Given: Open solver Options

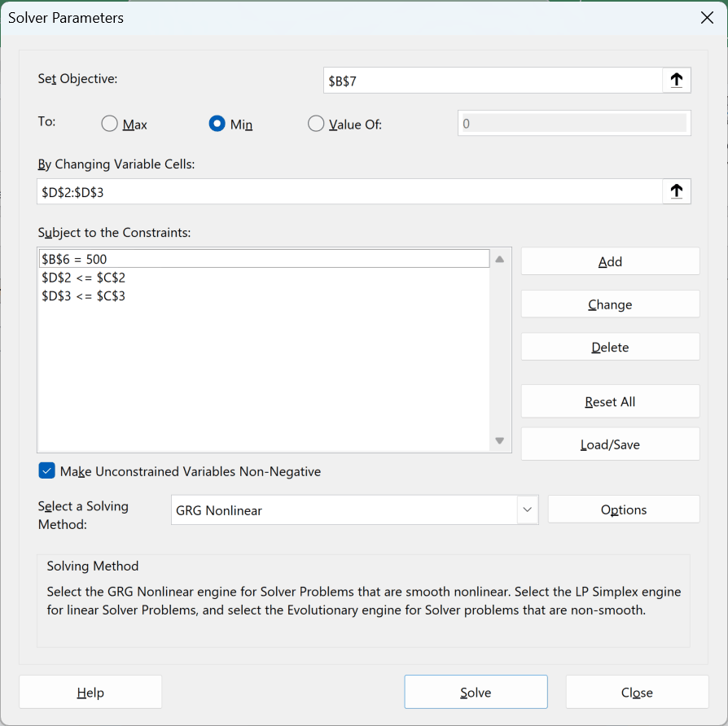Looking at the screenshot, I should pyautogui.click(x=624, y=510).
